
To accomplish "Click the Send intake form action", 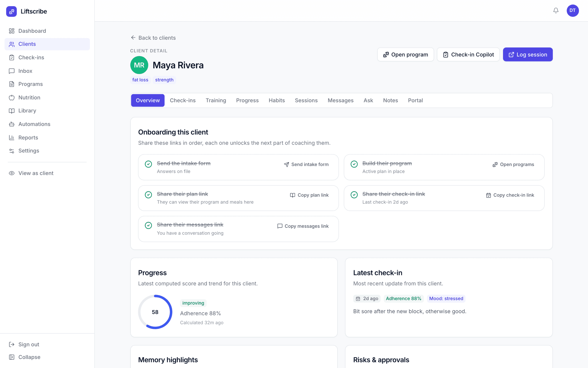I will [x=306, y=165].
